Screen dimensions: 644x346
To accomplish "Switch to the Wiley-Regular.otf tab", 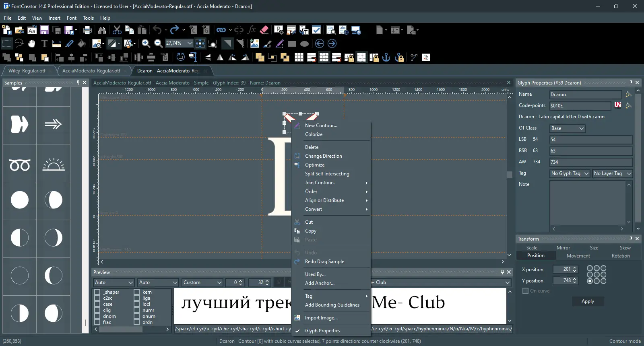I will tap(27, 71).
